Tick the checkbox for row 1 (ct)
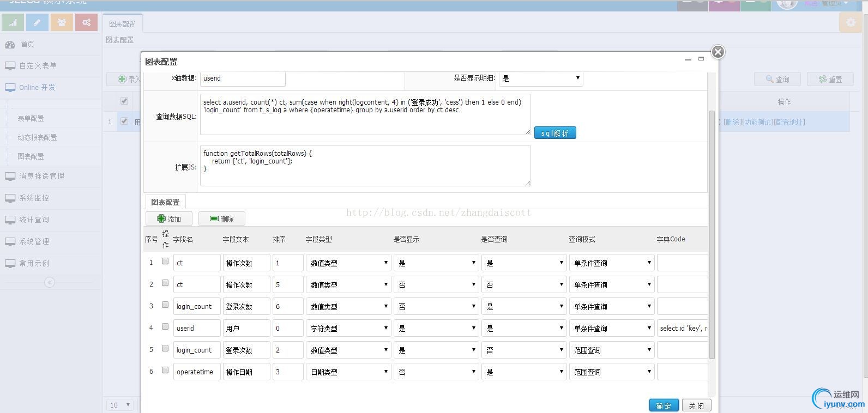The width and height of the screenshot is (868, 413). [x=165, y=262]
